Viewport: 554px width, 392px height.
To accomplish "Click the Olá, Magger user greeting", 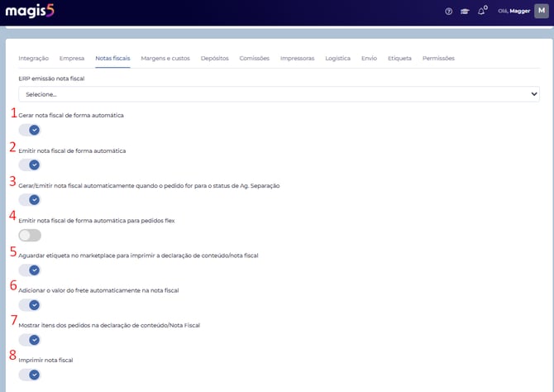I will pyautogui.click(x=513, y=12).
